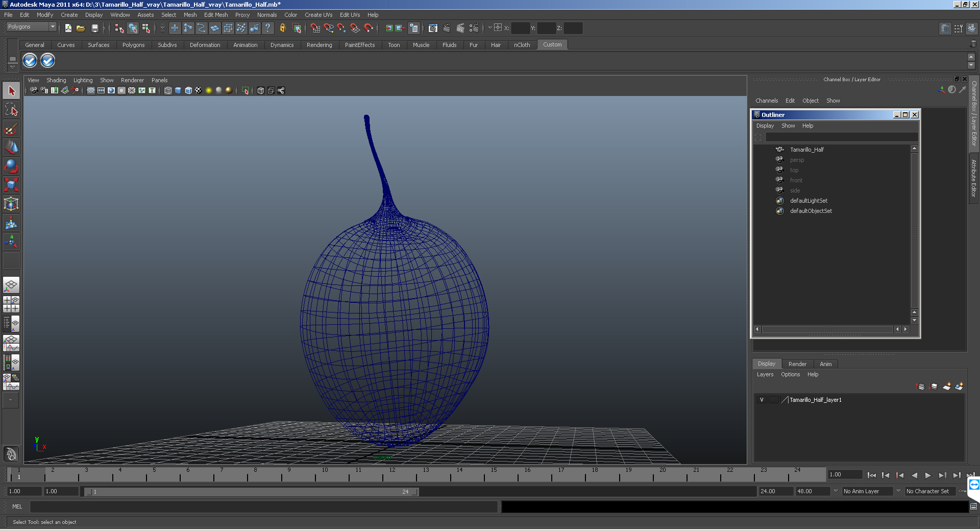
Task: Toggle use all lights yellow sphere
Action: tap(209, 90)
